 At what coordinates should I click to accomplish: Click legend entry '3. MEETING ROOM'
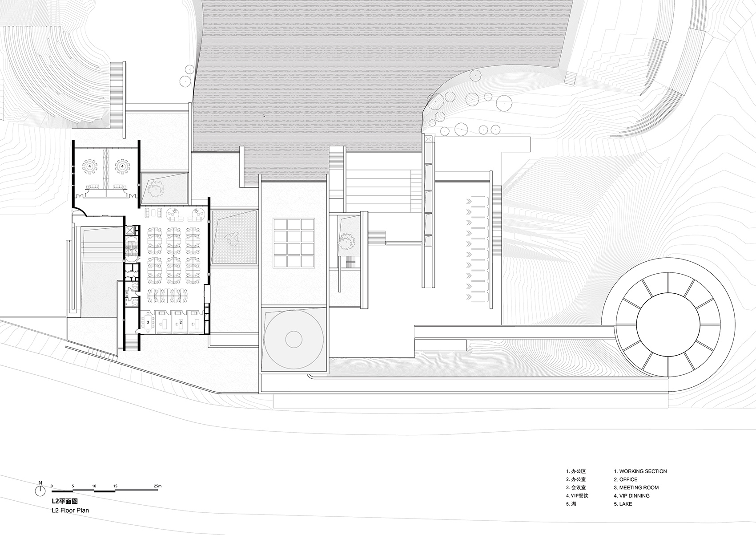coord(636,487)
